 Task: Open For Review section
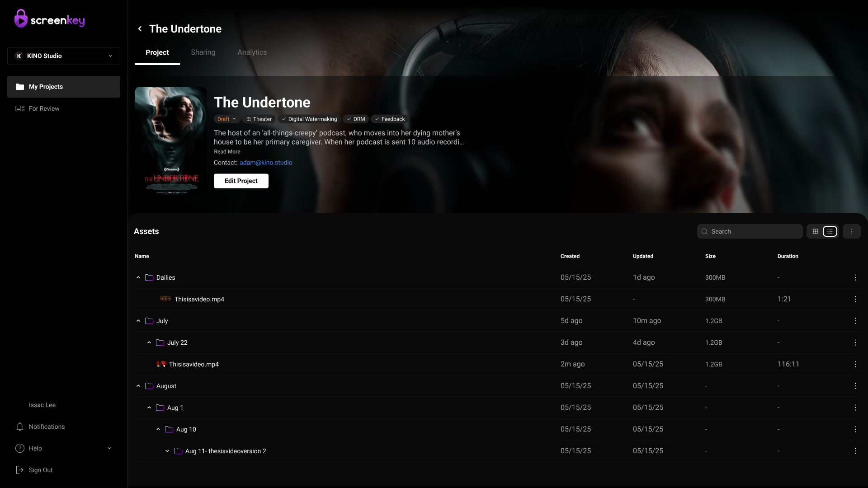(44, 108)
